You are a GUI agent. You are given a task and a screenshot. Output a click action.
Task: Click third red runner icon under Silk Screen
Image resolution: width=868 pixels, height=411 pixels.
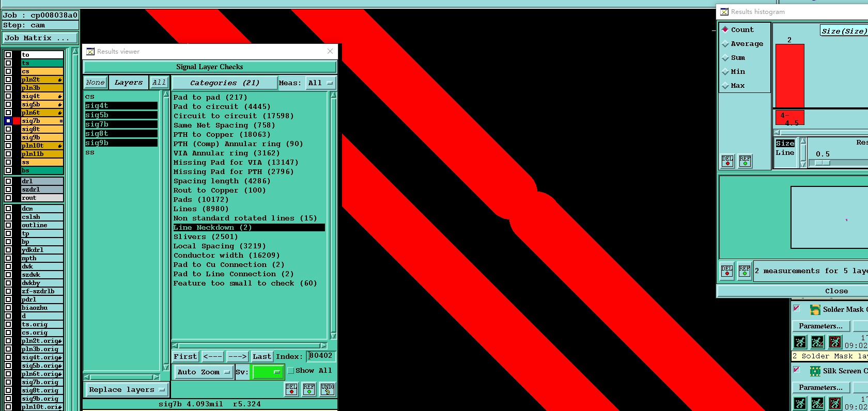coord(835,403)
